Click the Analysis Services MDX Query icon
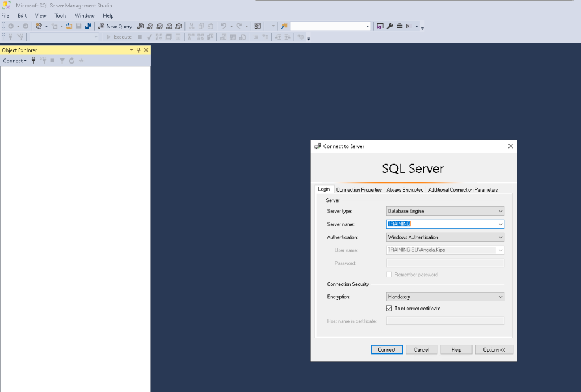This screenshot has width=581, height=392. [x=150, y=26]
